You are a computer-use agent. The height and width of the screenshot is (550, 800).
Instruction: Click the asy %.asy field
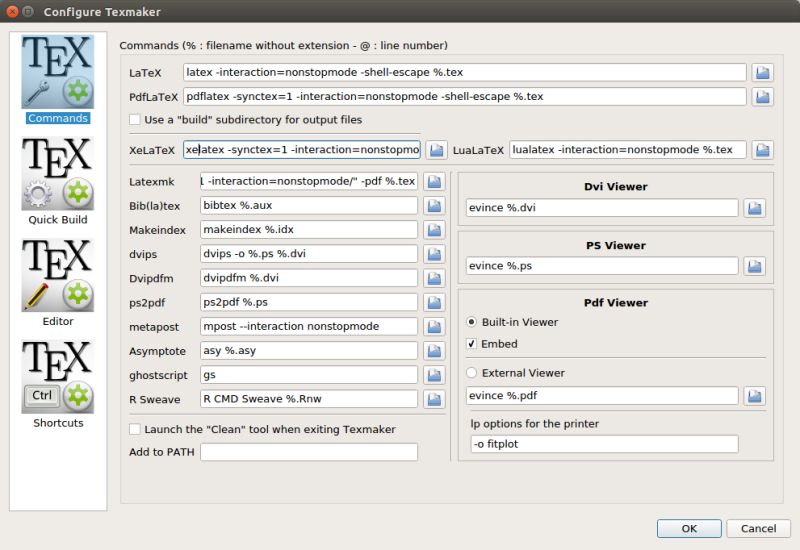click(x=309, y=351)
